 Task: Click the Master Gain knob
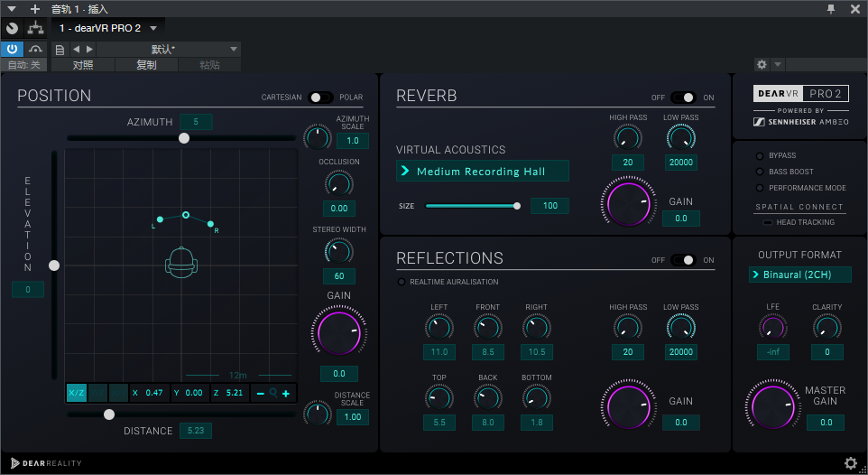coord(772,407)
